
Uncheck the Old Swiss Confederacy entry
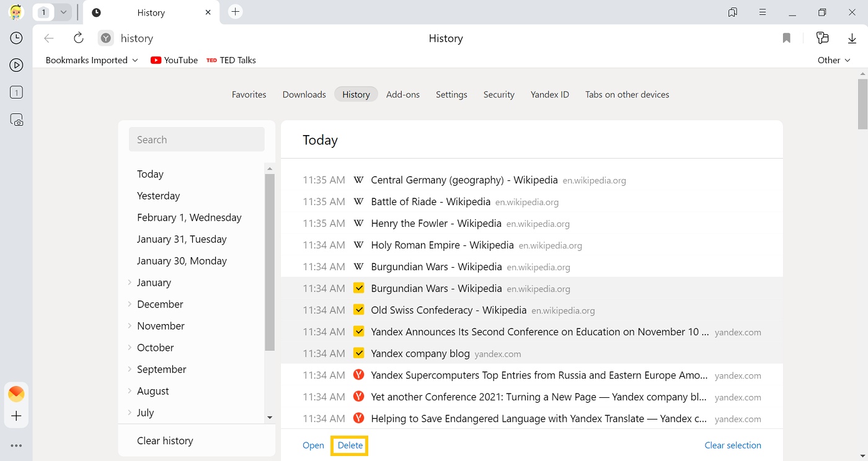click(358, 310)
